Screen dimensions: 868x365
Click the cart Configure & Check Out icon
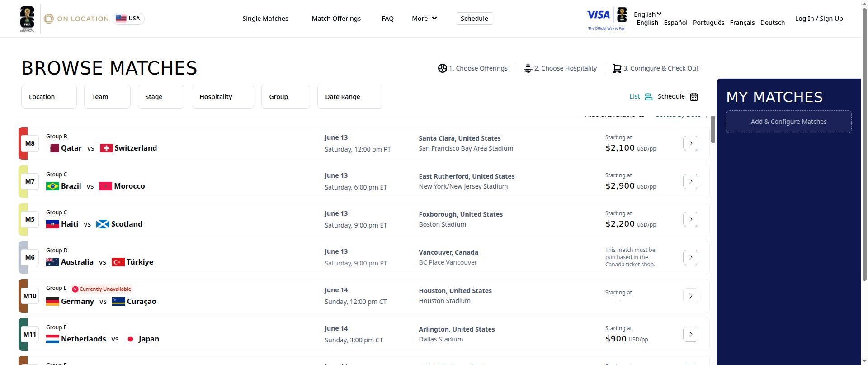617,68
